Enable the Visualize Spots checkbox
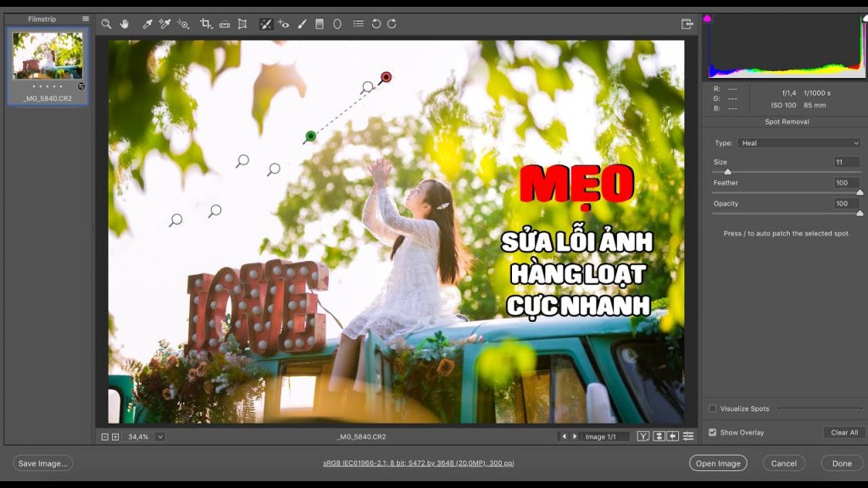The width and height of the screenshot is (868, 488). tap(713, 409)
